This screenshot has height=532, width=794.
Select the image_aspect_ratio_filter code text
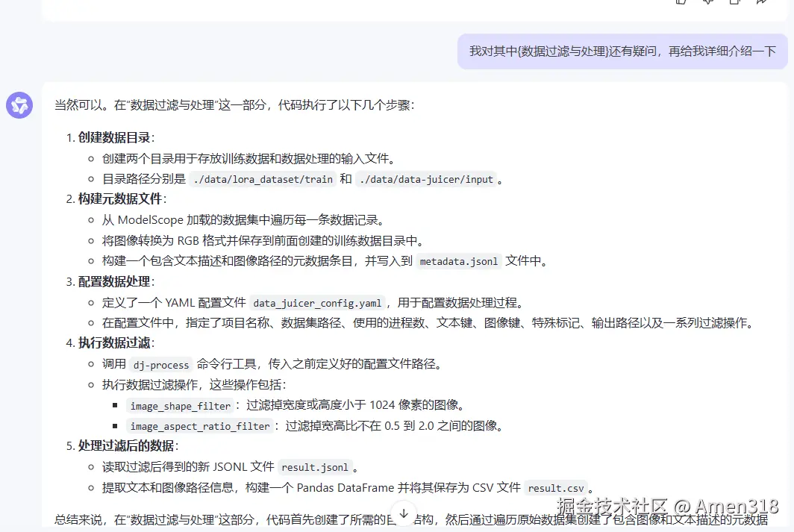[198, 426]
